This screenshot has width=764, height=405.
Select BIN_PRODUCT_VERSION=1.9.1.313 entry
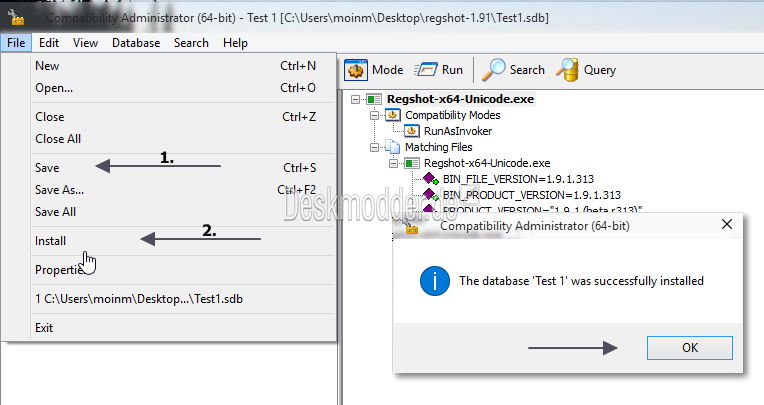pos(532,195)
